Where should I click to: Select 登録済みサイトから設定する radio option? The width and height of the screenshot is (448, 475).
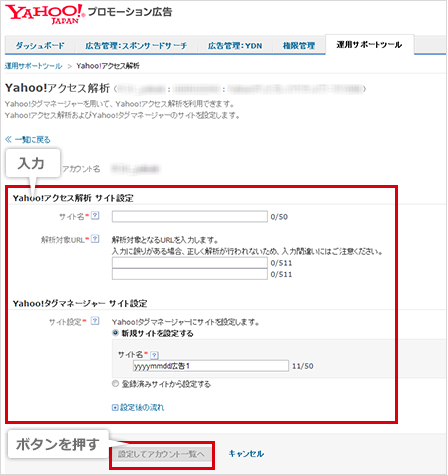pyautogui.click(x=115, y=384)
